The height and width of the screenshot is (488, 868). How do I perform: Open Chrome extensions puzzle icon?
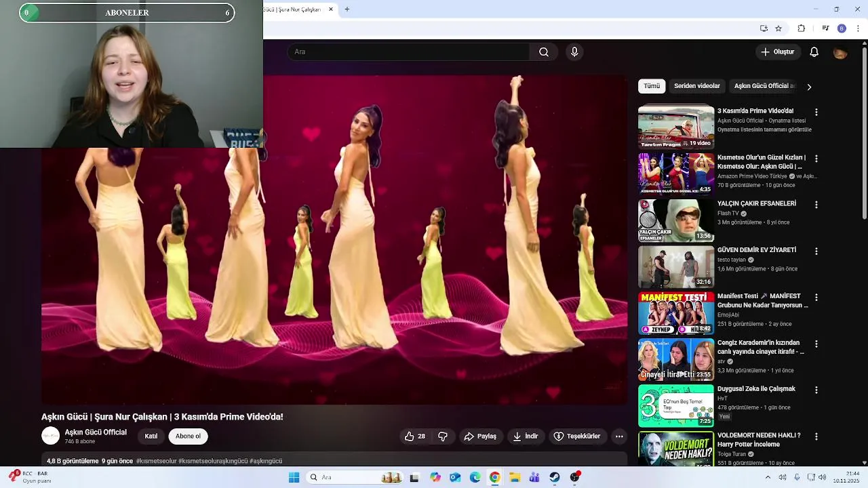(802, 28)
